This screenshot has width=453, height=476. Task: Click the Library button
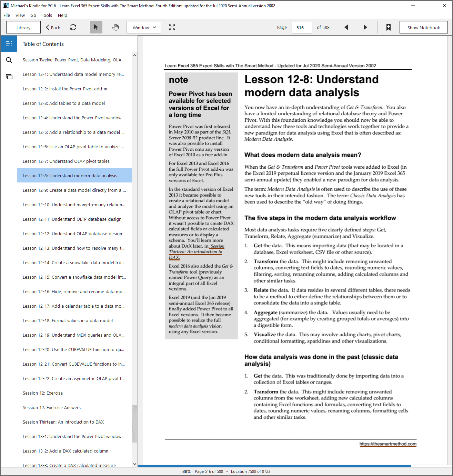tap(23, 27)
